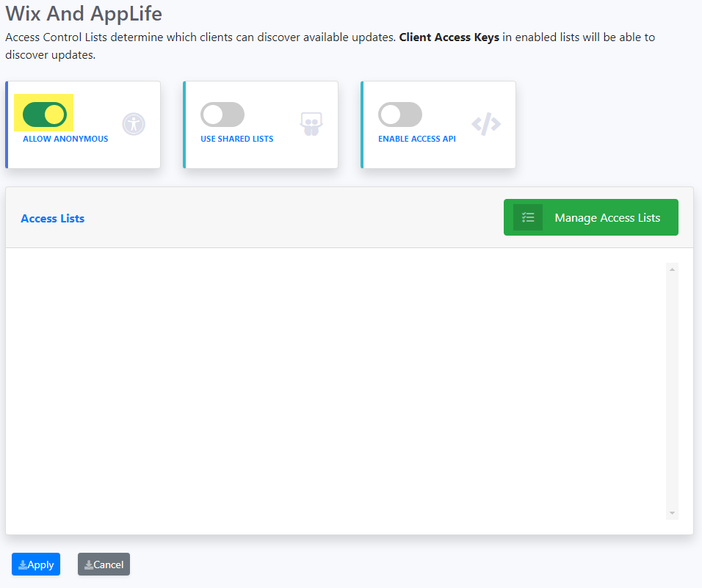Click the USE SHARED LISTS label
Screen dimensions: 702x588
pyautogui.click(x=237, y=139)
